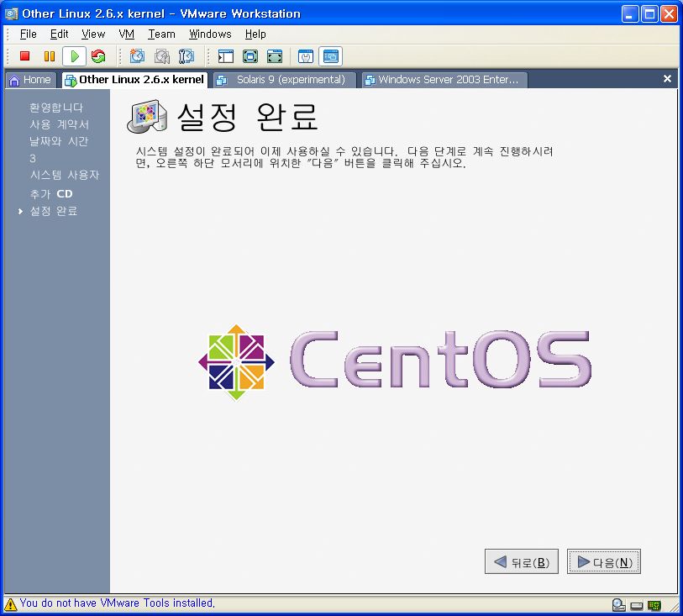Click the 다음(N) next button
Screen dimensions: 683x616
coord(604,562)
